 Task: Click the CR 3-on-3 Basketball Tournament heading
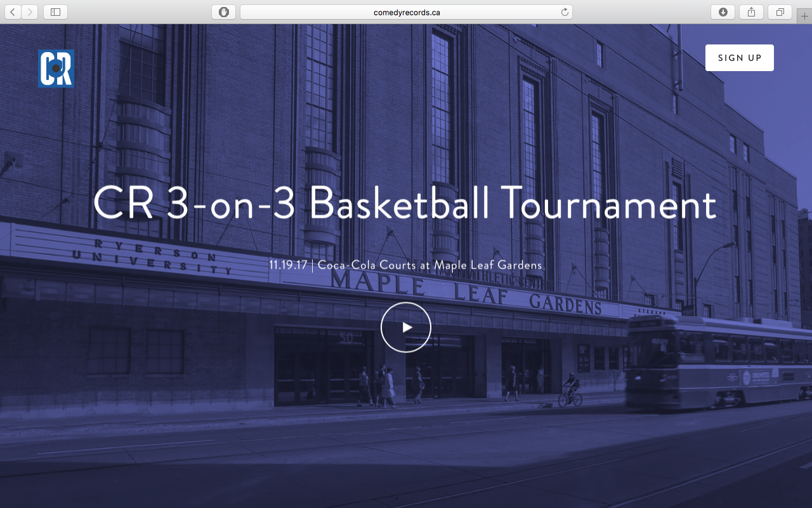point(405,204)
